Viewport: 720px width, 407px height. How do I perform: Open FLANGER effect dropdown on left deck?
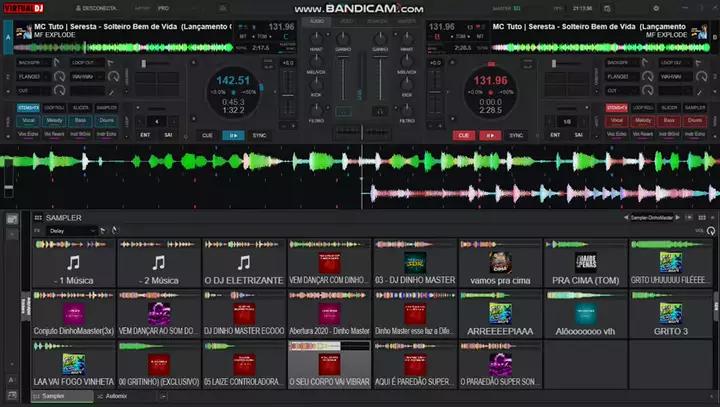coord(34,77)
